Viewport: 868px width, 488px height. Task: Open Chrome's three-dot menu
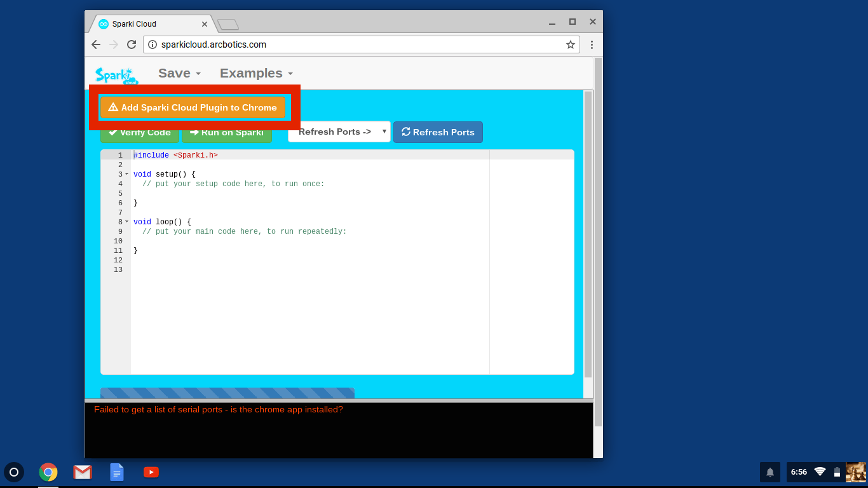click(592, 44)
